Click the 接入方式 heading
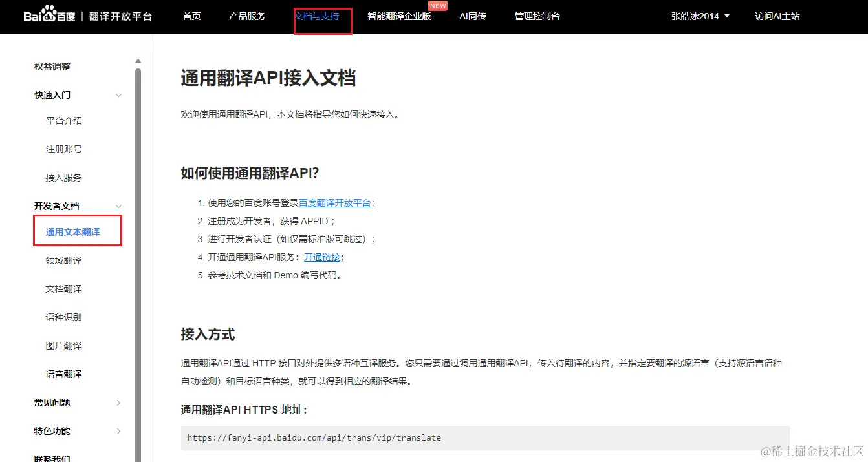The height and width of the screenshot is (462, 868). click(x=208, y=334)
